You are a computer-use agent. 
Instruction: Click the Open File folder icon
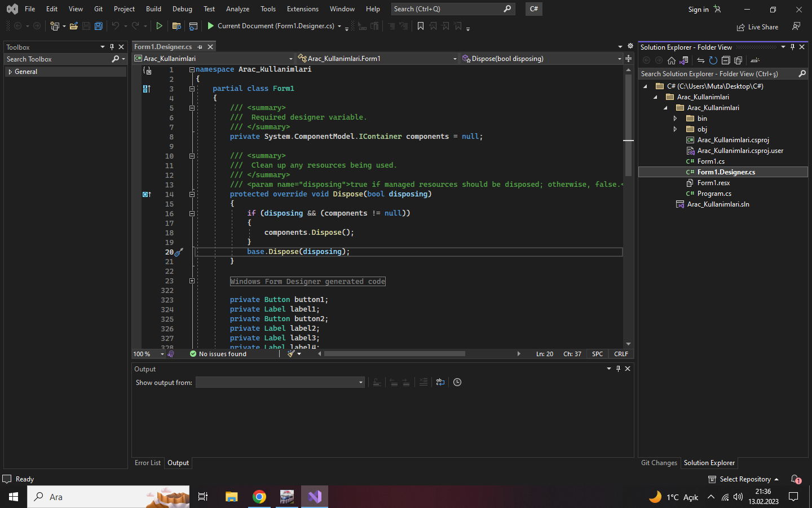74,26
